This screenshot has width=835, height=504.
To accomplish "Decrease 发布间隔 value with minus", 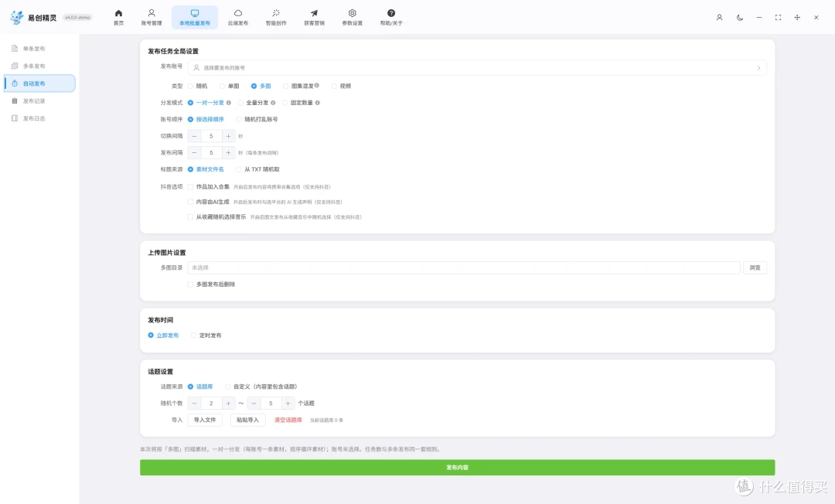I will [194, 153].
